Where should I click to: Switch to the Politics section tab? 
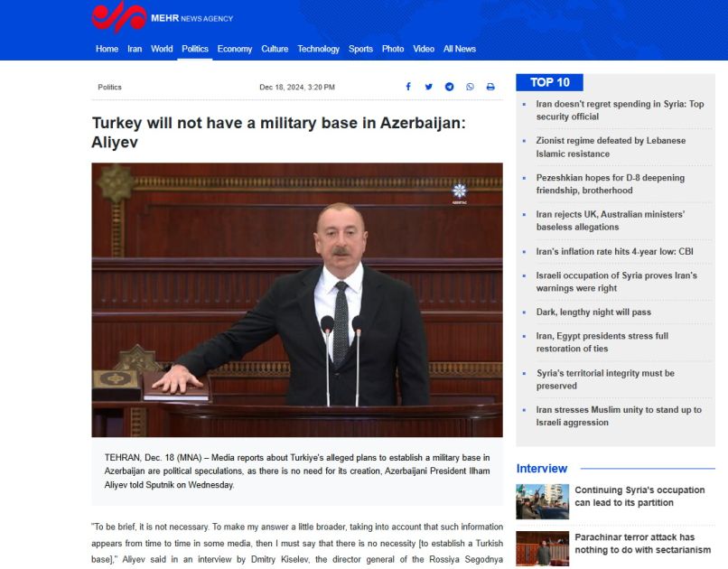pos(194,49)
